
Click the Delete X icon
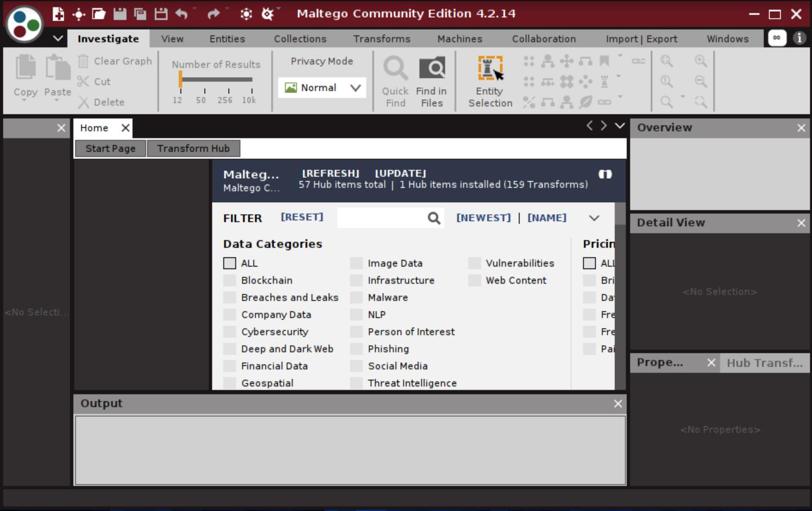[83, 102]
